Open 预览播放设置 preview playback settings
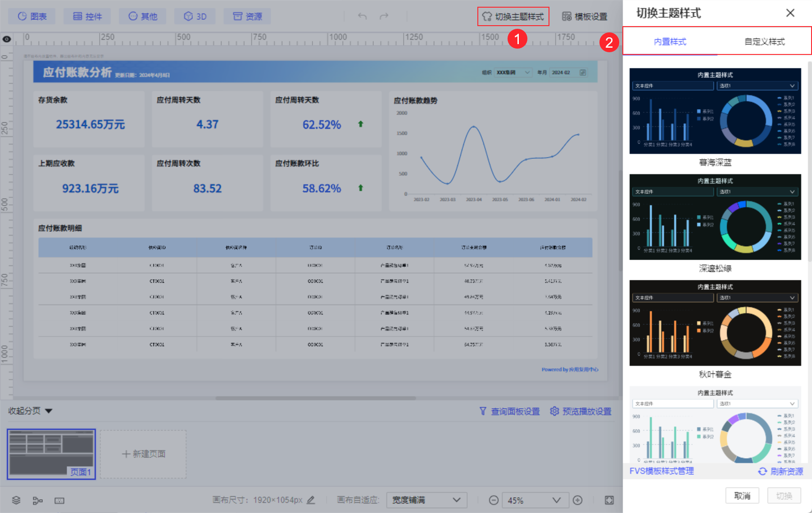Viewport: 812px width, 513px height. pyautogui.click(x=581, y=411)
